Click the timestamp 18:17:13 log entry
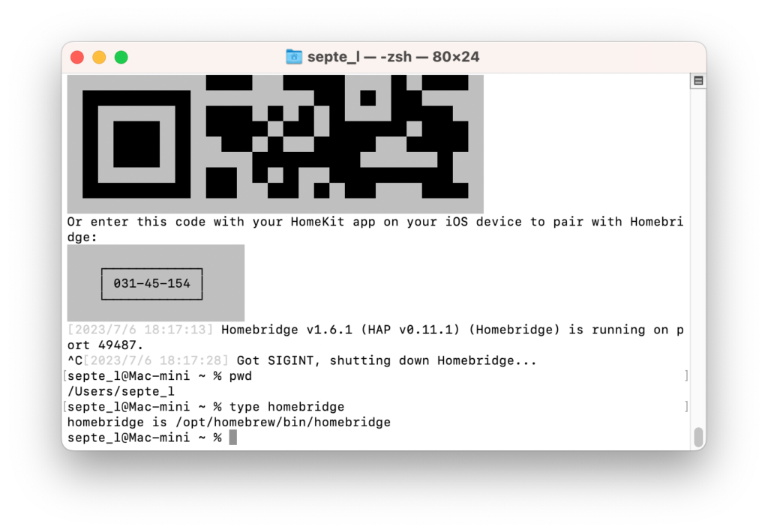Screen dimensions: 768x532 pos(140,330)
